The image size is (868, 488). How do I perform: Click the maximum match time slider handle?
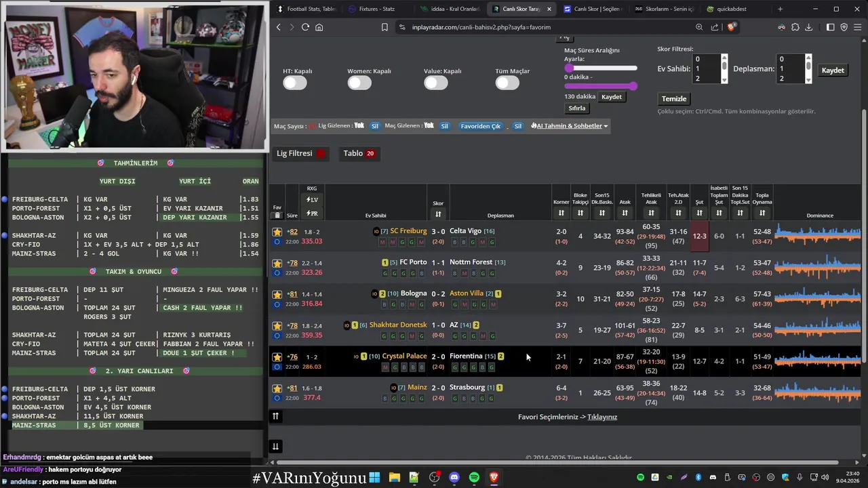point(633,86)
